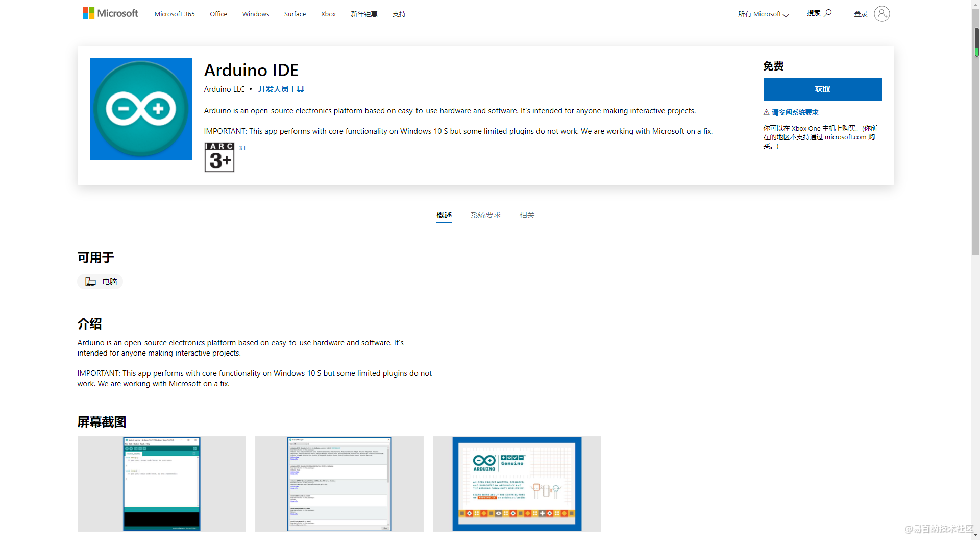
Task: Click the 免费 price label
Action: [x=773, y=66]
